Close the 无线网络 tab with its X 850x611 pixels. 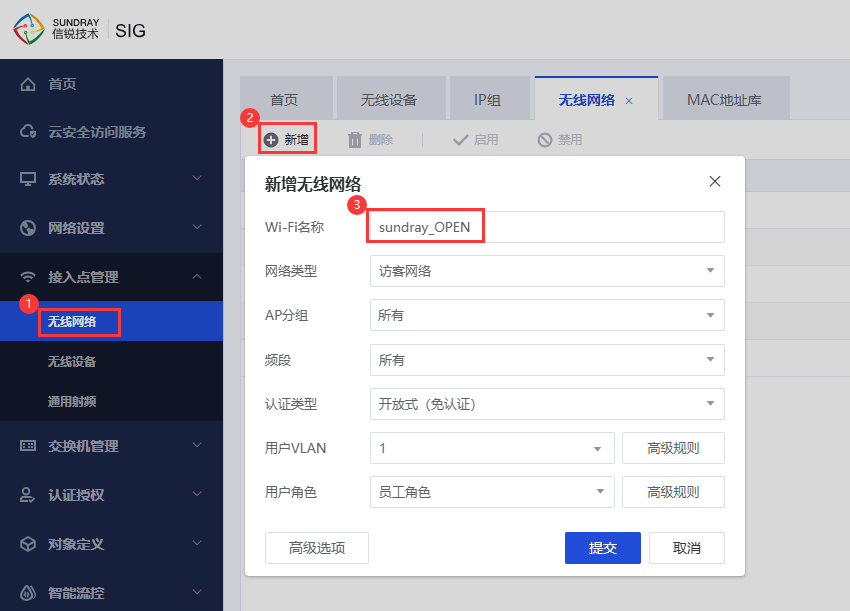coord(629,101)
